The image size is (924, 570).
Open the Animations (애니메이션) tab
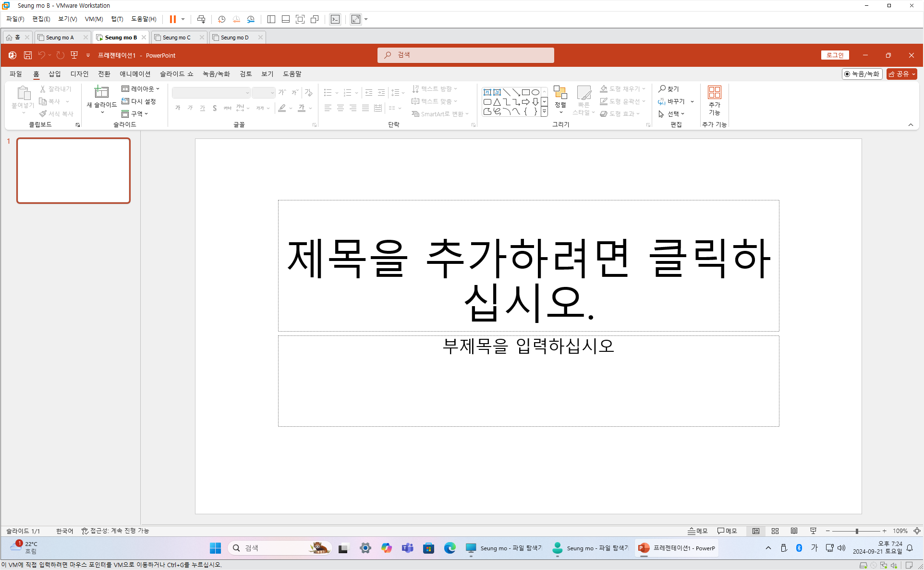(135, 74)
